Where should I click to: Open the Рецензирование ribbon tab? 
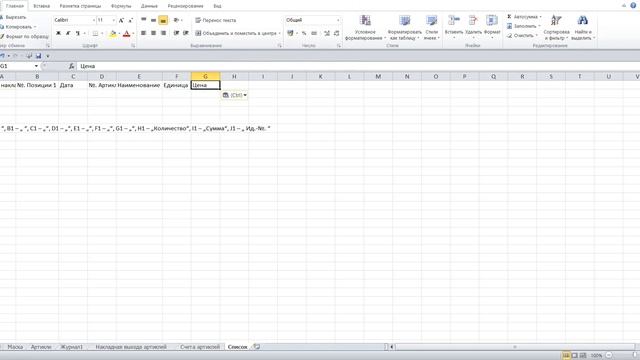[x=185, y=6]
